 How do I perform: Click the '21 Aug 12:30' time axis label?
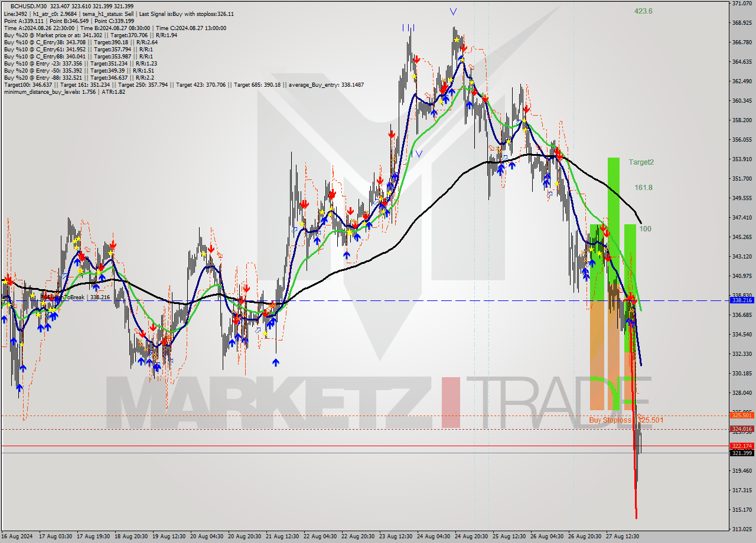(282, 537)
